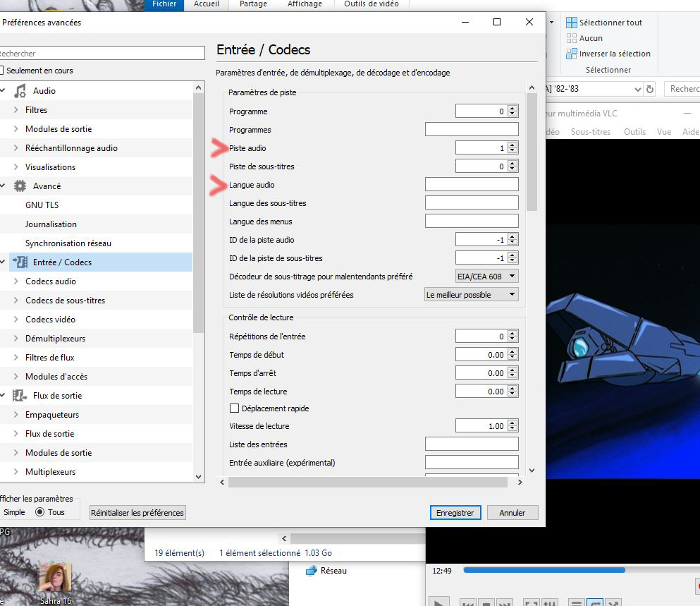Click Réinitialiser les préférences button
700x606 pixels.
[137, 513]
